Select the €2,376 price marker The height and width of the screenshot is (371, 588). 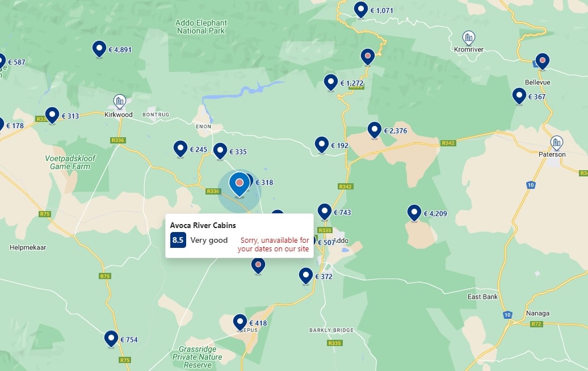pos(374,129)
